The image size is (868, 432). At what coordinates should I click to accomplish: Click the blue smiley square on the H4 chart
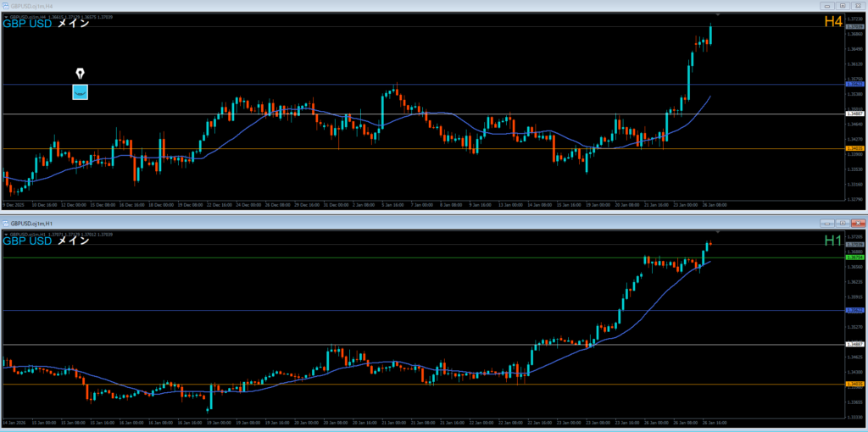coord(81,91)
